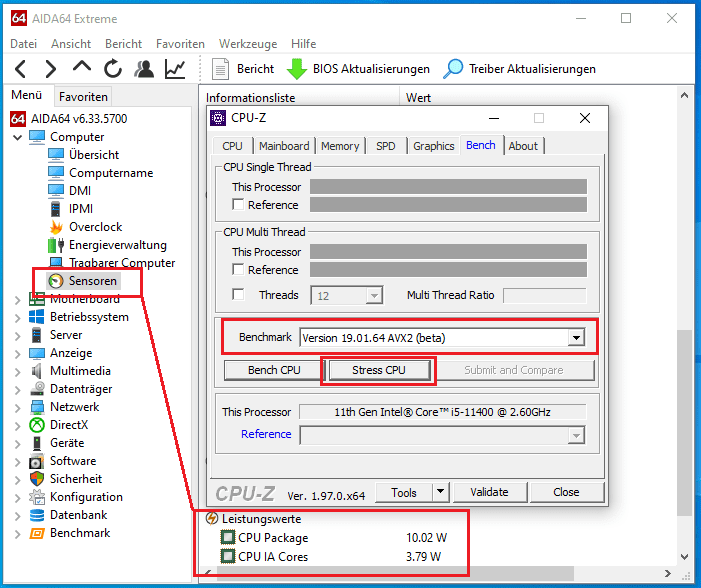Select the Übersicht monitor icon
Screen dimensions: 701x588
(56, 155)
